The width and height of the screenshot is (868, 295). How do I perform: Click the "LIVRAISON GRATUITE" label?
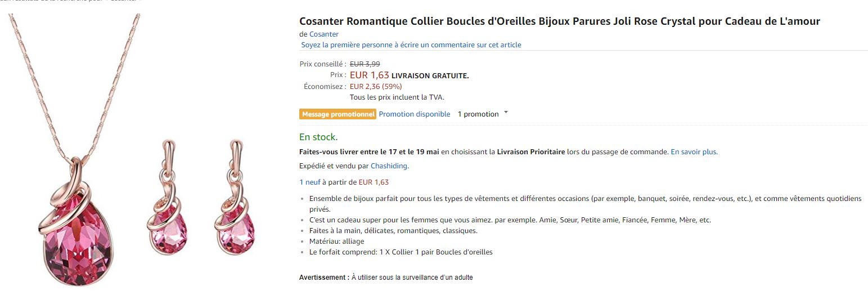tap(430, 76)
